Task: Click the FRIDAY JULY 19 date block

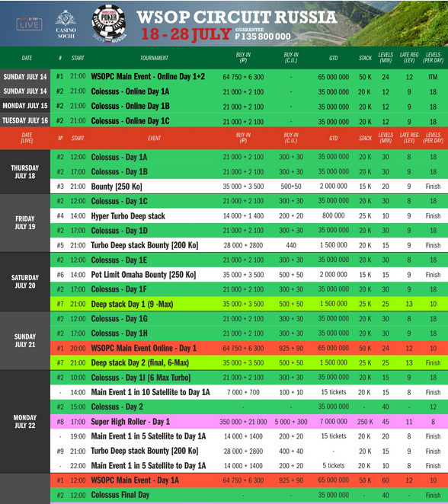Action: click(25, 223)
